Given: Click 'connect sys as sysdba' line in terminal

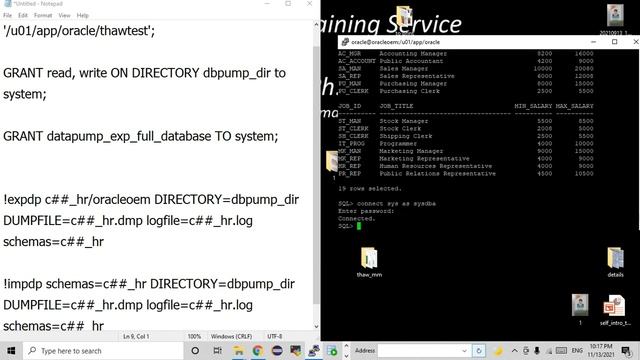Looking at the screenshot, I should (x=387, y=203).
